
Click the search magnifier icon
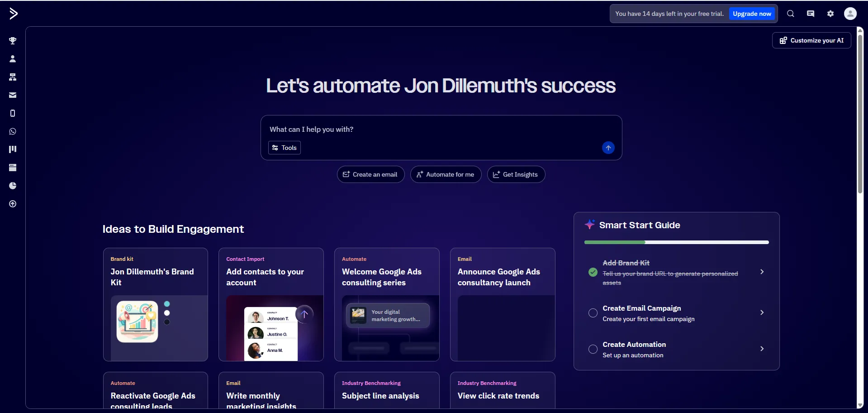pos(790,14)
